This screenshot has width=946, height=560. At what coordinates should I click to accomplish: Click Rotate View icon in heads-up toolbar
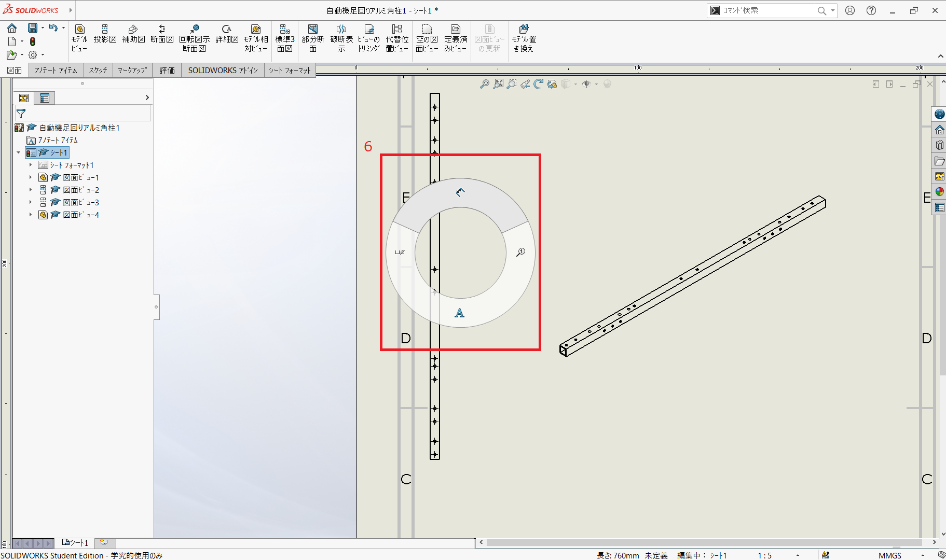(539, 84)
